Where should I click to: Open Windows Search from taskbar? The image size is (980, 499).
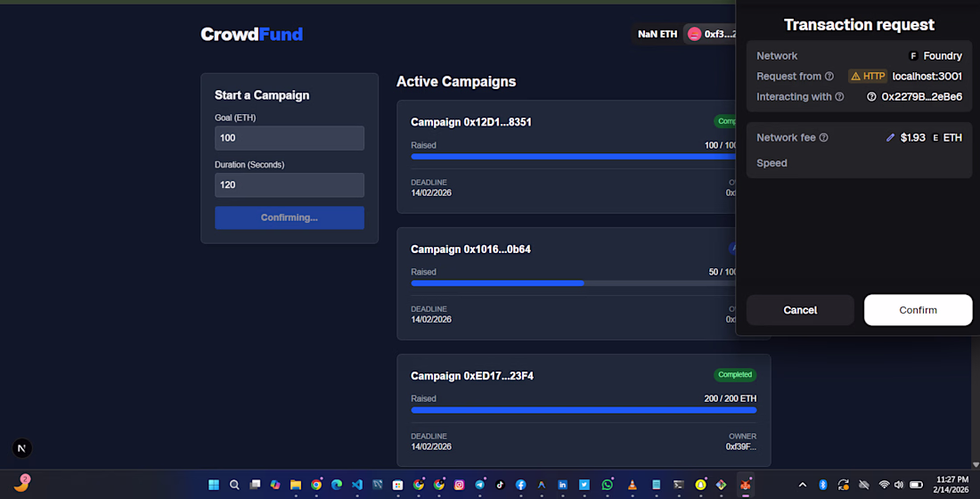click(x=234, y=485)
